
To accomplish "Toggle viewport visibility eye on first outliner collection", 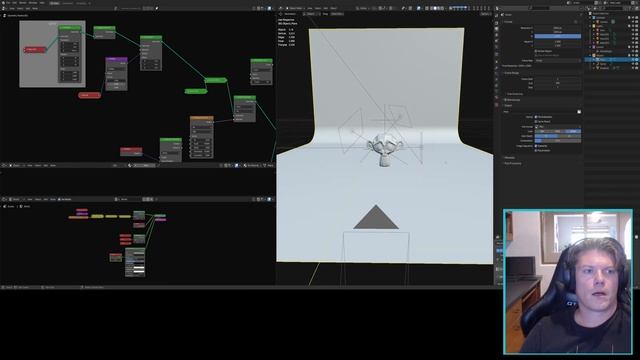I will point(633,18).
